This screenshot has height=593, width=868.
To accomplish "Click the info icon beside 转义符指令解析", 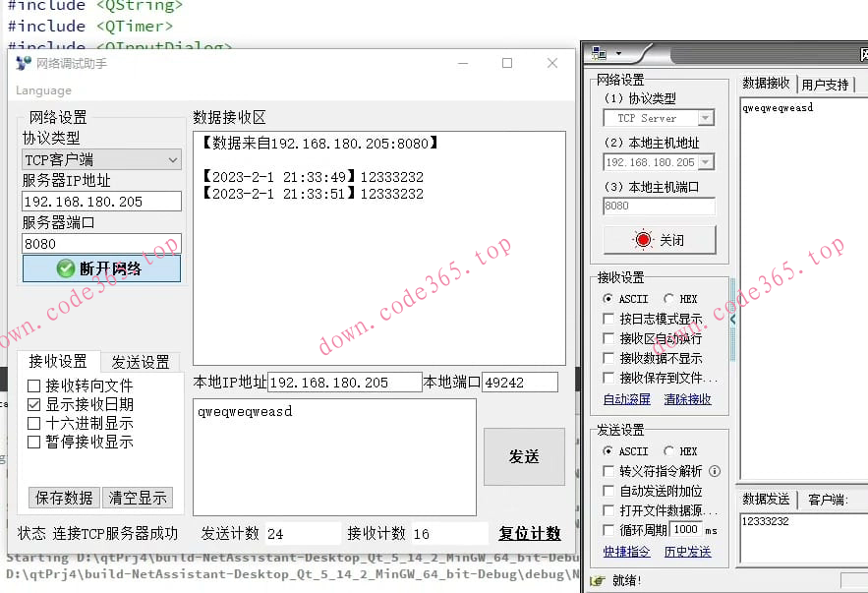I will click(x=717, y=471).
